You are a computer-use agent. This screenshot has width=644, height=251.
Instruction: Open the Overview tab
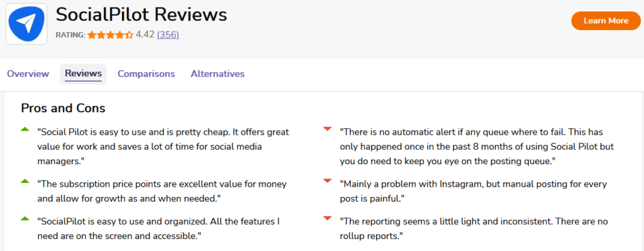point(28,74)
